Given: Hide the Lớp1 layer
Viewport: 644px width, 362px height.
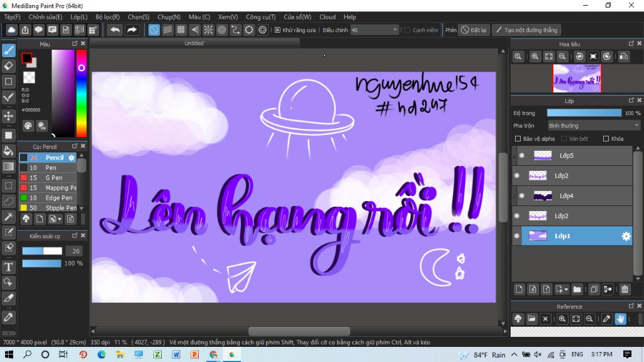Looking at the screenshot, I should 517,236.
